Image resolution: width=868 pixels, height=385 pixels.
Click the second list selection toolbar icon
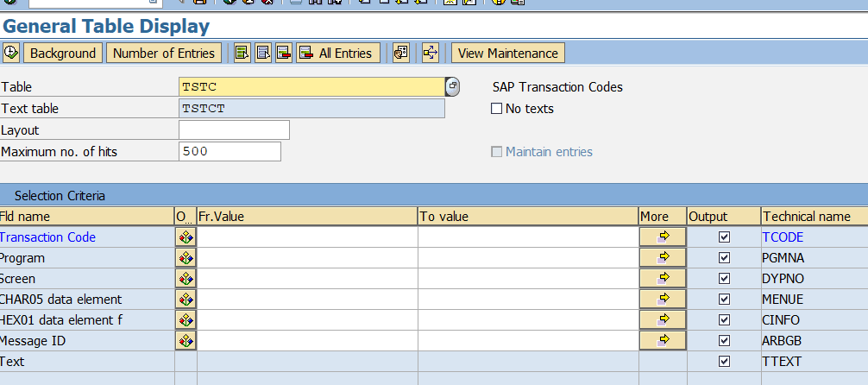[263, 54]
